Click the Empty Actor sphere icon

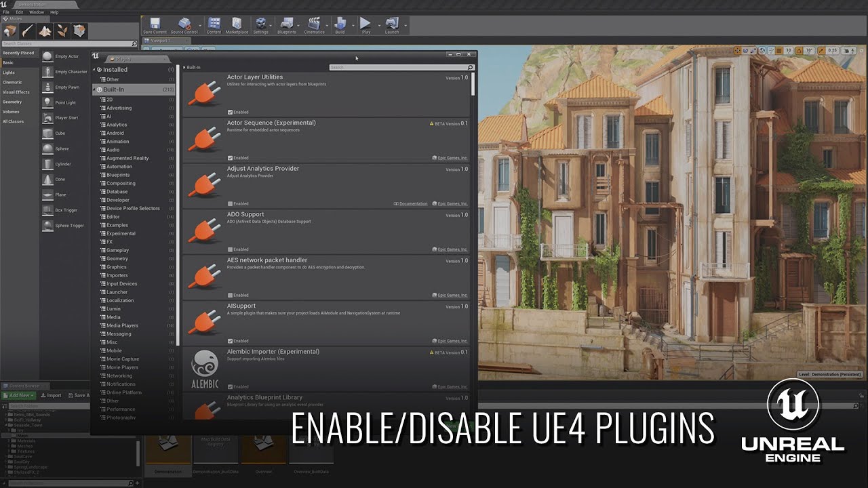[x=47, y=56]
